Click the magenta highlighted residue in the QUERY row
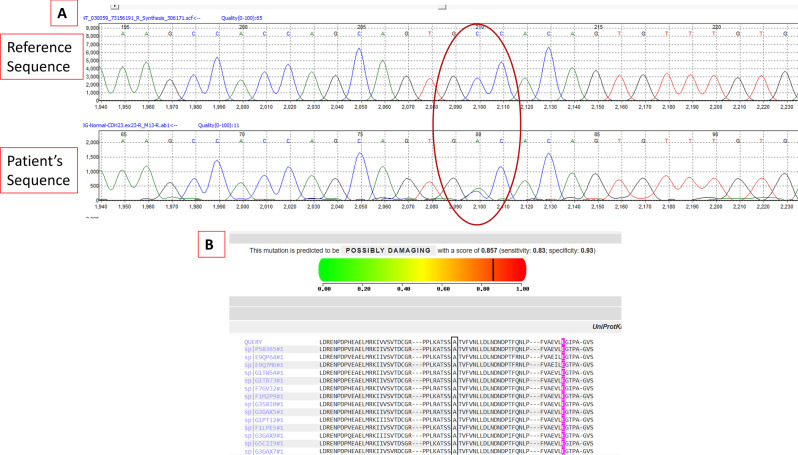The height and width of the screenshot is (455, 798). (563, 342)
